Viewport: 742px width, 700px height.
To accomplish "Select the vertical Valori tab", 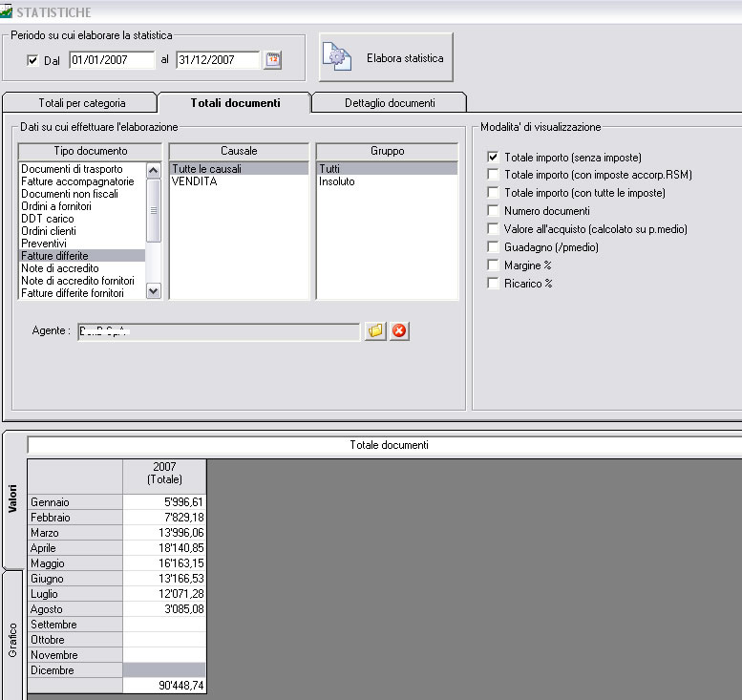I will click(x=12, y=498).
